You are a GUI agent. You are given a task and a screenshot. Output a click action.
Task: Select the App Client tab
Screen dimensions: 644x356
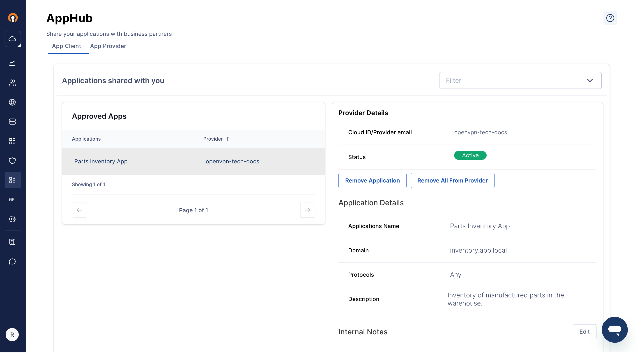(66, 46)
